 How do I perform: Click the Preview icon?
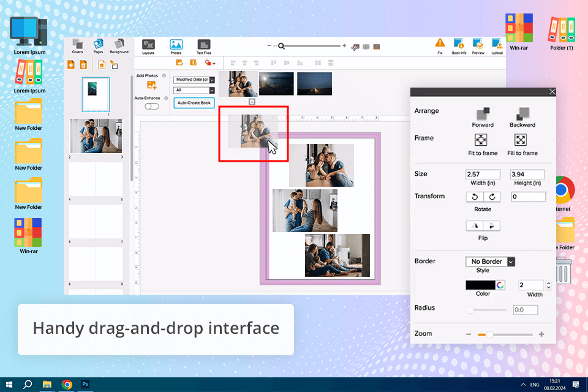pos(478,44)
